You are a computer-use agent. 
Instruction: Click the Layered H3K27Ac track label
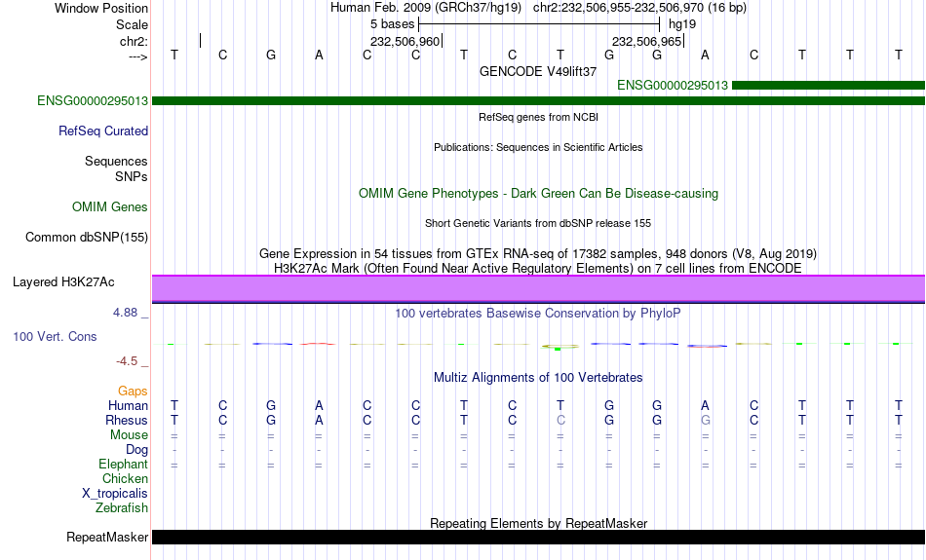pos(63,282)
